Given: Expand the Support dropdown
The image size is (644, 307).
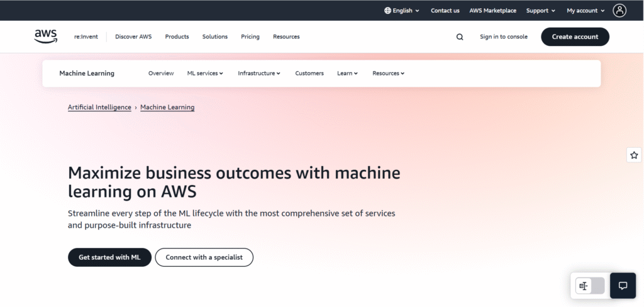Looking at the screenshot, I should click(x=541, y=11).
